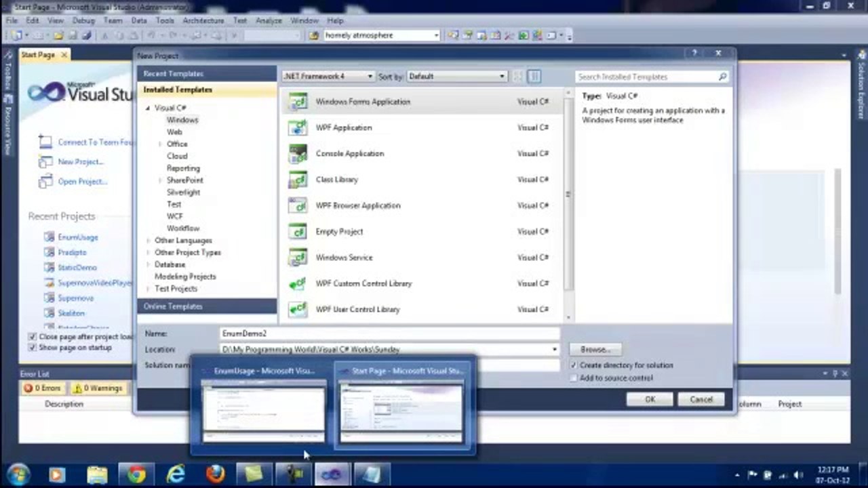
Task: Click the Connect To Team Foundation link
Action: point(96,142)
